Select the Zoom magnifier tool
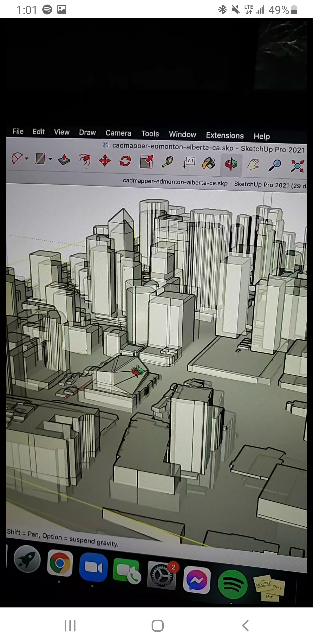The image size is (313, 644). (x=275, y=165)
